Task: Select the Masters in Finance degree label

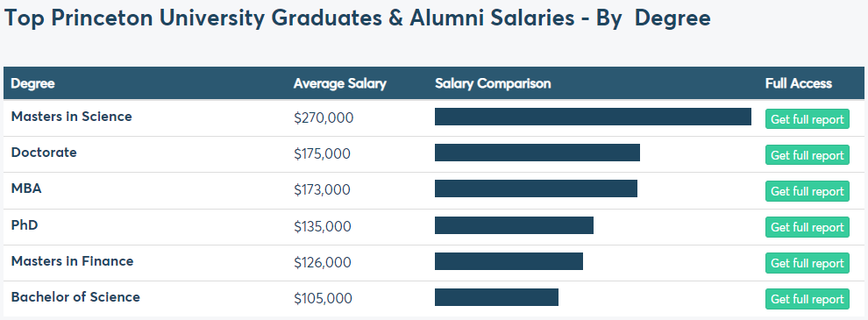Action: click(72, 260)
